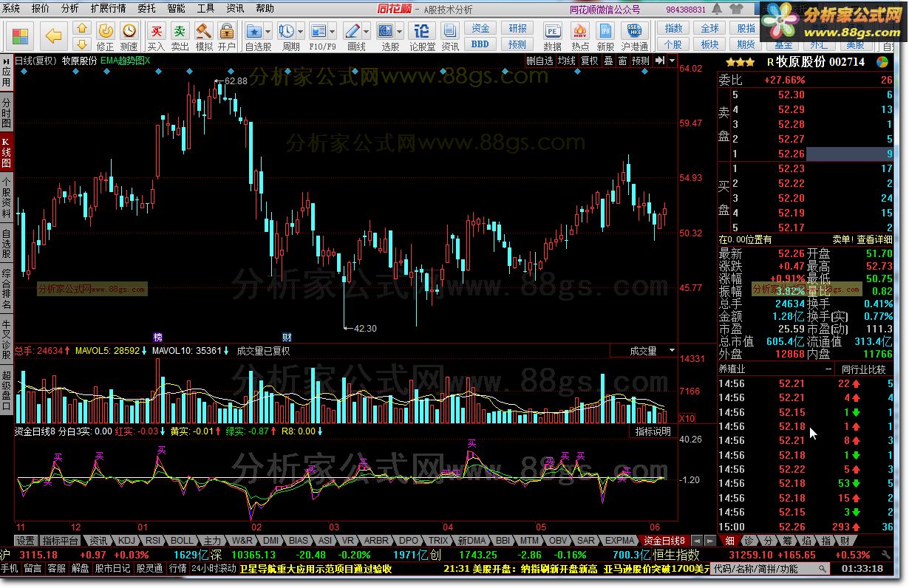This screenshot has height=588, width=909.
Task: Click the 查看详细 link
Action: click(x=874, y=239)
